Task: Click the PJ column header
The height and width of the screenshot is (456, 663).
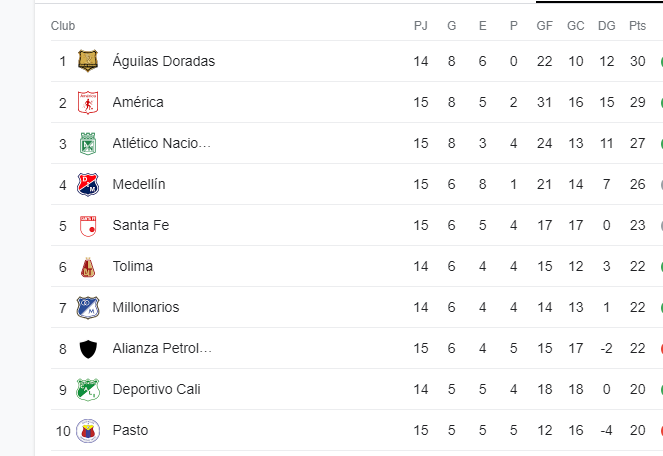Action: tap(420, 26)
